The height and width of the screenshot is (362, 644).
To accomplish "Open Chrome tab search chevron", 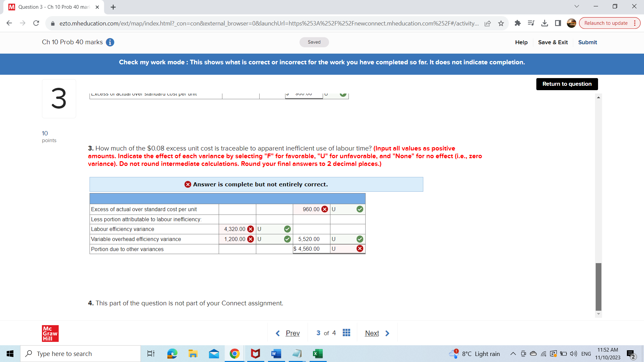I will click(577, 6).
